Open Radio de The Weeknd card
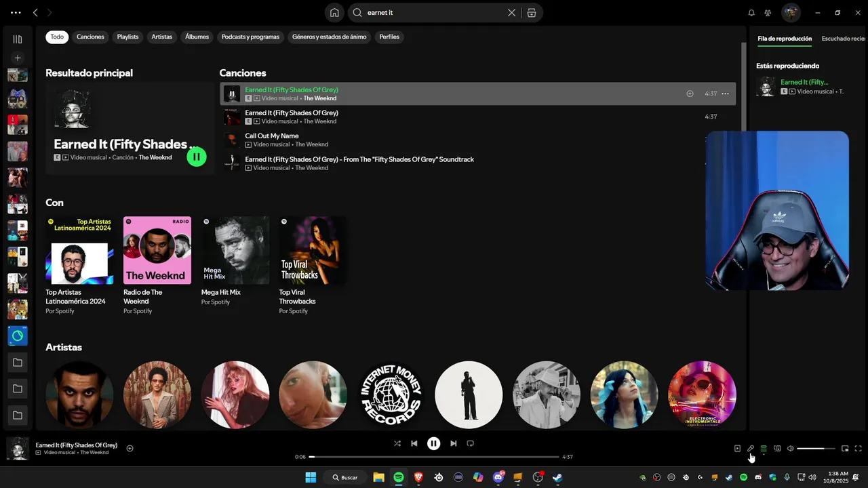 157,266
